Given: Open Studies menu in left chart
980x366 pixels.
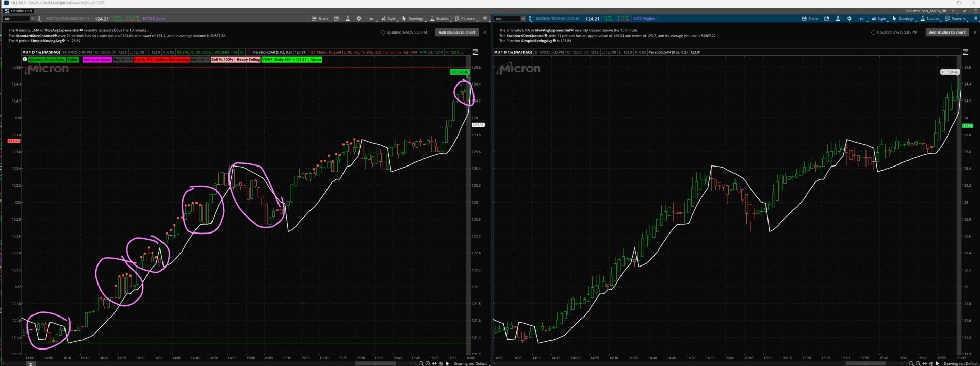Looking at the screenshot, I should (x=439, y=19).
